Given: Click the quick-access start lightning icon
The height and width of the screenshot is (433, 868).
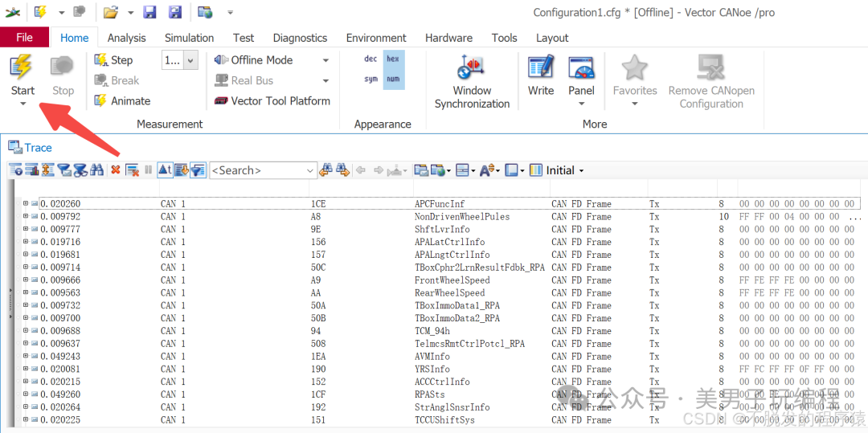Looking at the screenshot, I should coord(40,11).
